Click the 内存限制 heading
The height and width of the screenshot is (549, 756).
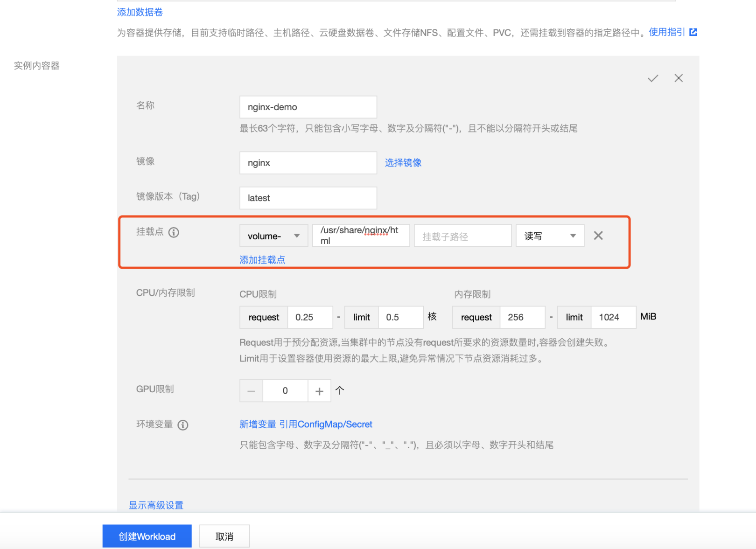pyautogui.click(x=472, y=294)
